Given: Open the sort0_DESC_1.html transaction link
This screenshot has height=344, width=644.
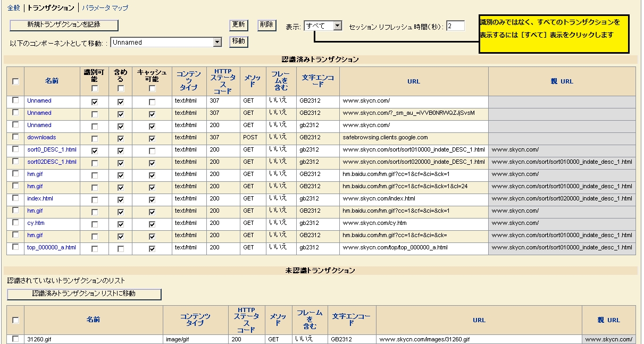Looking at the screenshot, I should (x=52, y=150).
